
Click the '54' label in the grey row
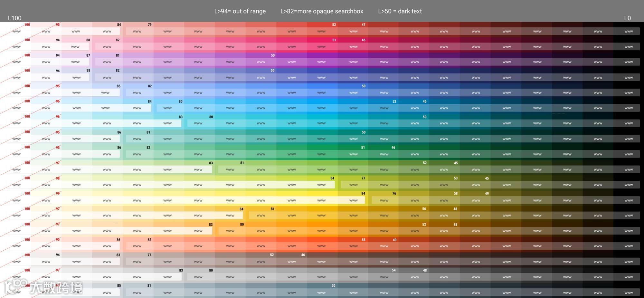pos(394,270)
